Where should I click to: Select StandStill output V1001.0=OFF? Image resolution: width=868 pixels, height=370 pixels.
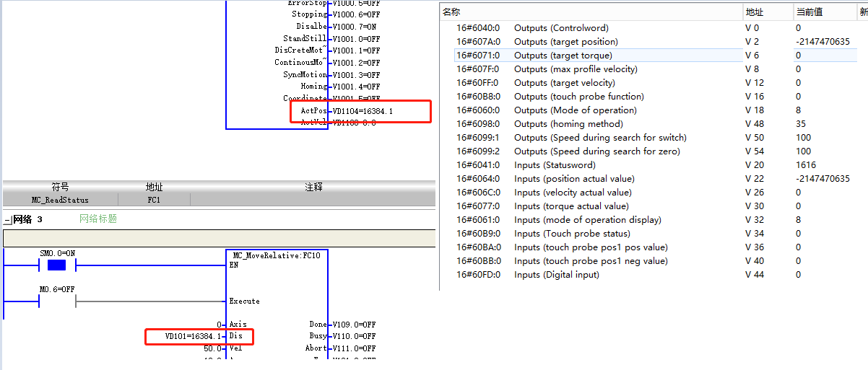[356, 38]
